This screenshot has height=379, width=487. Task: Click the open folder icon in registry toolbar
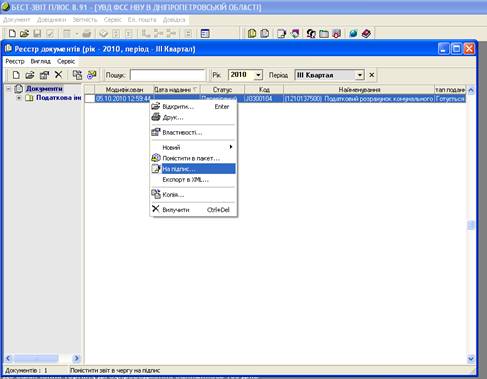[x=30, y=75]
